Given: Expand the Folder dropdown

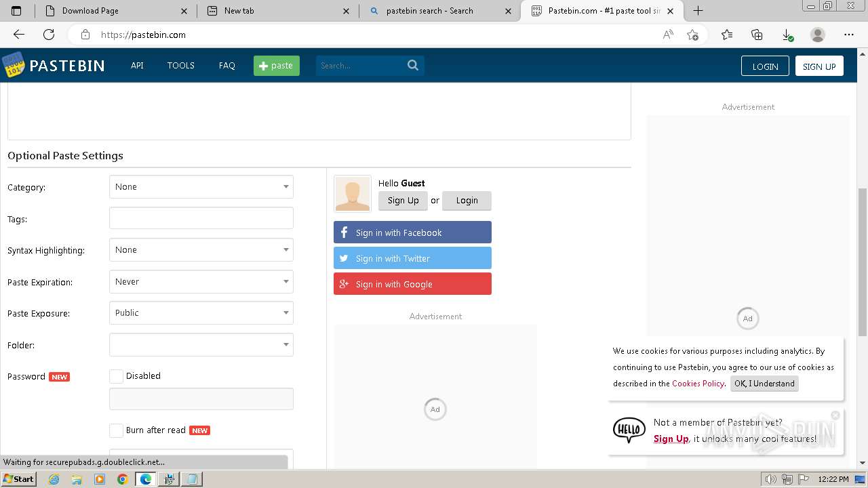Looking at the screenshot, I should [201, 344].
